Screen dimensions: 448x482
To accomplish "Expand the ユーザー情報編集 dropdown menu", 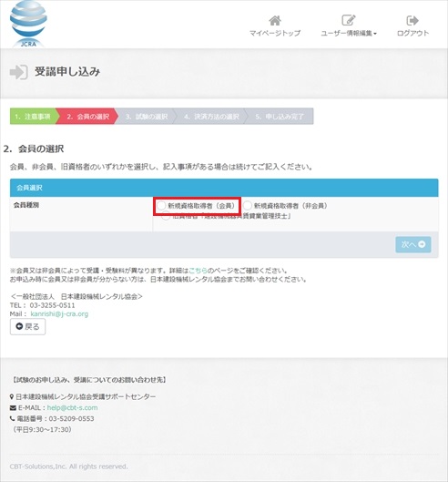I will (x=349, y=33).
